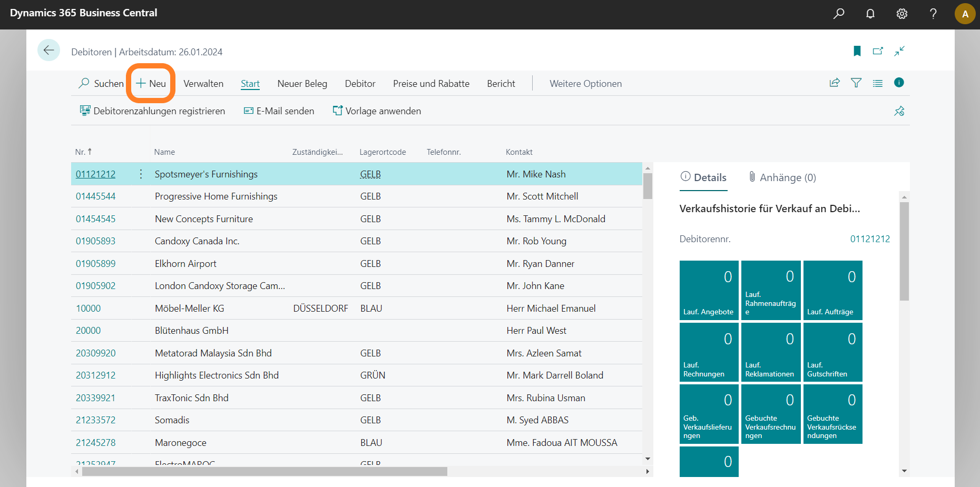Switch list layout view icon
Image resolution: width=980 pixels, height=487 pixels.
[x=878, y=83]
